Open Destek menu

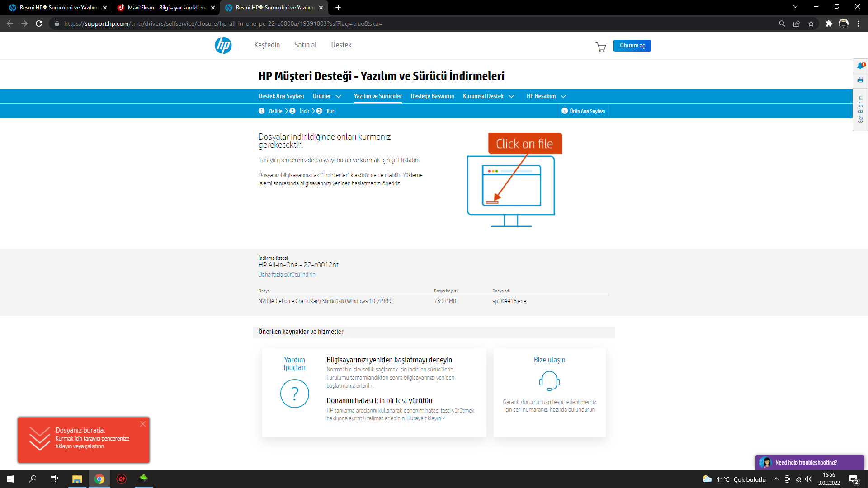click(x=341, y=45)
